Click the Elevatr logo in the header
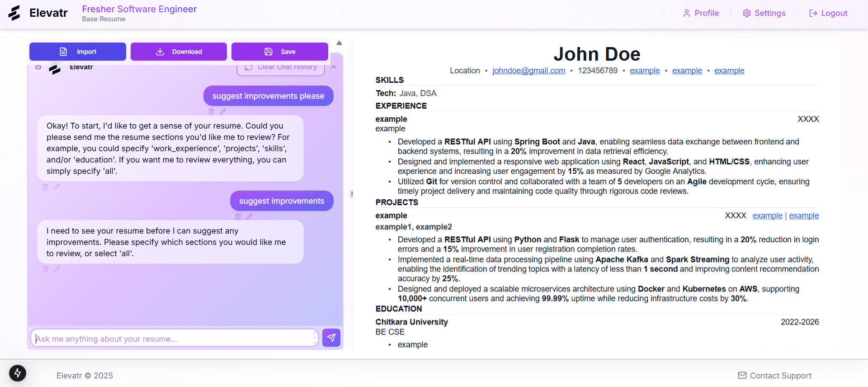 pyautogui.click(x=38, y=13)
